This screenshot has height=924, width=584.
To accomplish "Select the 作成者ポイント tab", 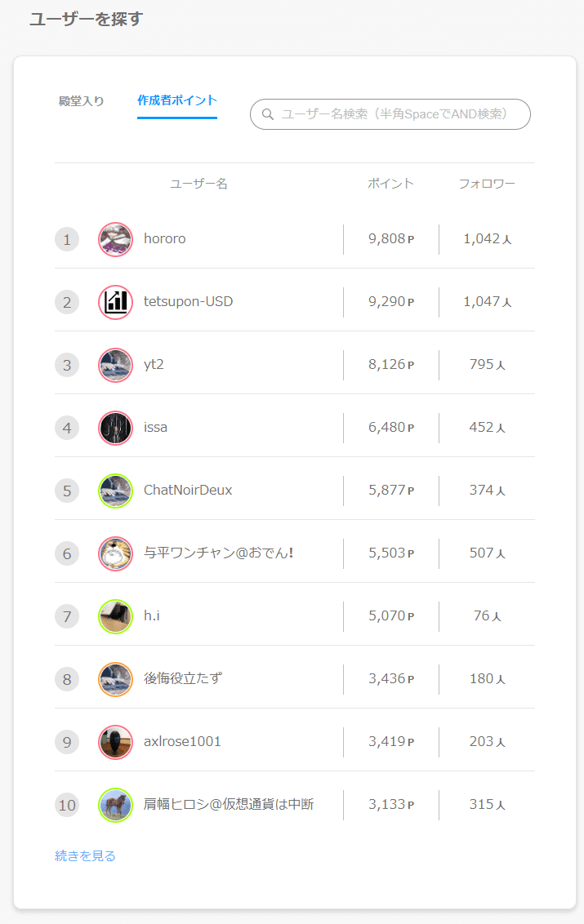I will [x=177, y=100].
